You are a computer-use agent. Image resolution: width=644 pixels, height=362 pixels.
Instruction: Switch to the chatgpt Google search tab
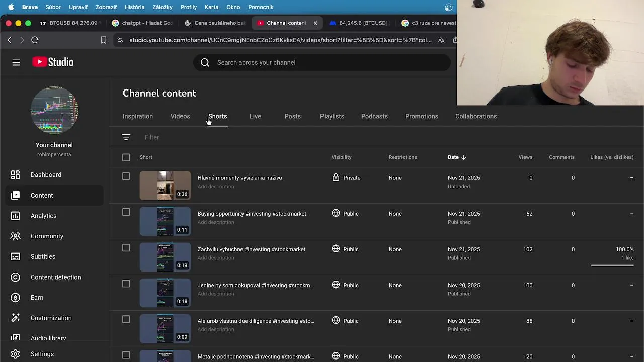tap(142, 23)
